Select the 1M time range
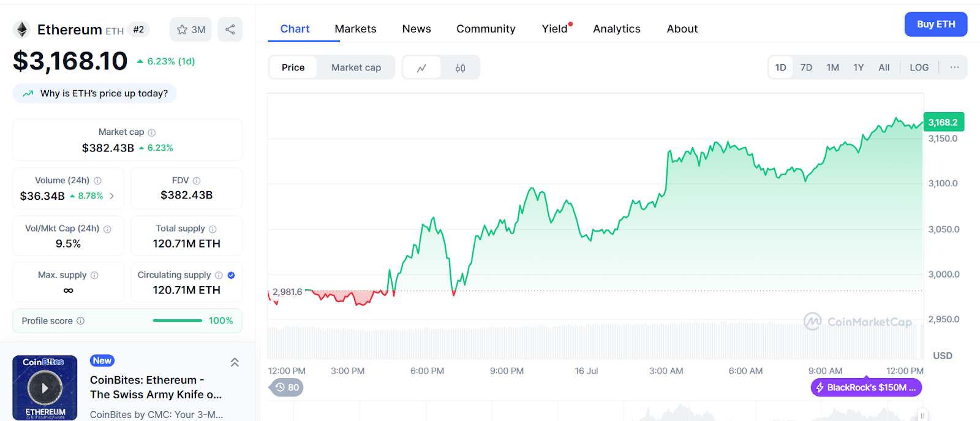Screen dimensions: 980x421 (832, 67)
